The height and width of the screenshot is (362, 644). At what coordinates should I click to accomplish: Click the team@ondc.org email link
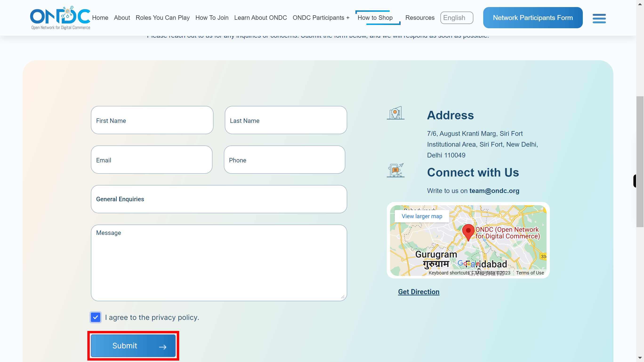tap(494, 190)
